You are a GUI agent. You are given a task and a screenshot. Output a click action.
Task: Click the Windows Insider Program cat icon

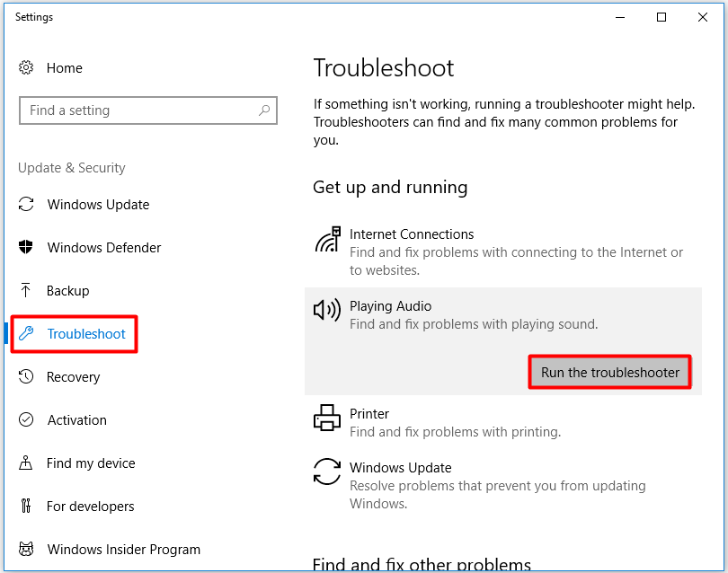click(26, 549)
